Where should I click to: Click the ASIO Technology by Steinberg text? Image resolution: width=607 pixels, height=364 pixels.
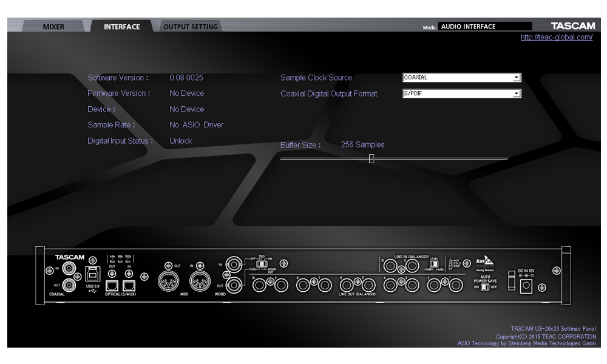tap(527, 343)
